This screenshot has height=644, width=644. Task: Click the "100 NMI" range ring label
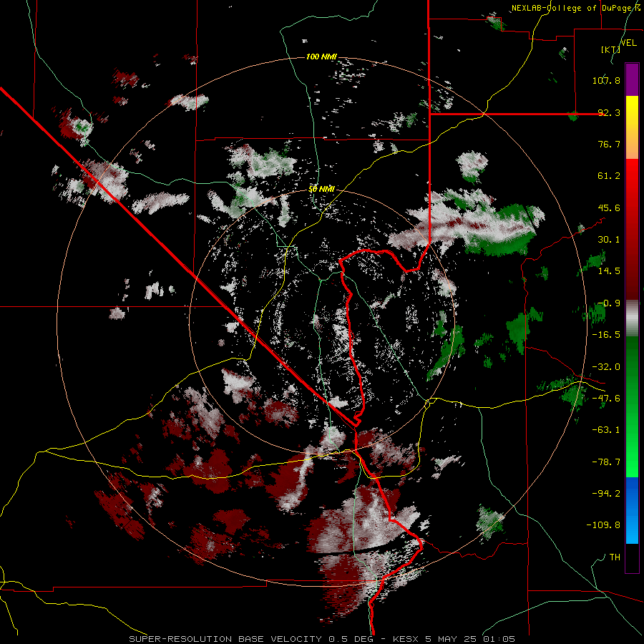click(x=321, y=57)
